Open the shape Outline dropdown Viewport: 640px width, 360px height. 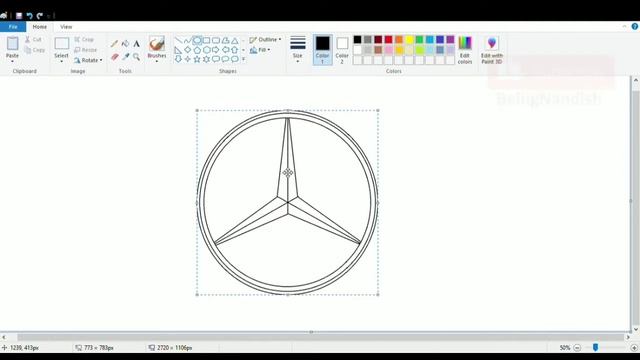click(x=265, y=40)
